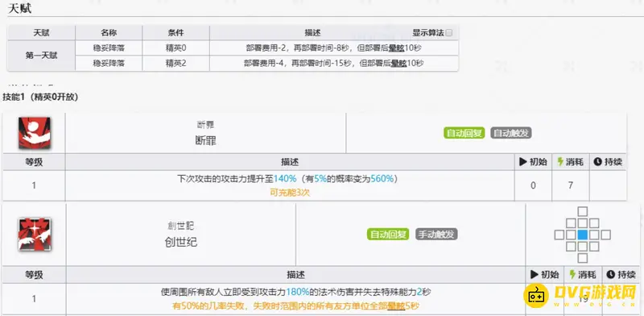Screen dimensions: 644x316
Task: Click the 晕眩 link in 精英2 row
Action: (x=398, y=64)
